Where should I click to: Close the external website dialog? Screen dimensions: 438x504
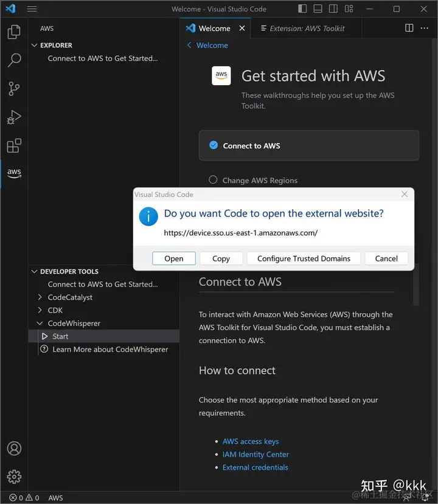click(405, 194)
